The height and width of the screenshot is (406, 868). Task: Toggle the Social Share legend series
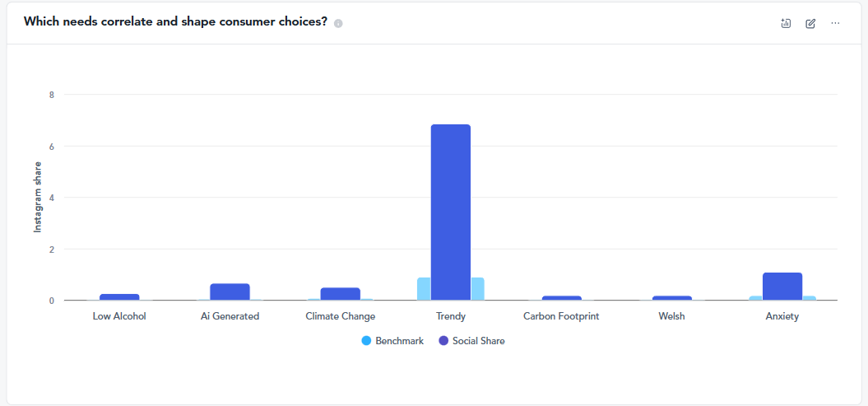(478, 340)
